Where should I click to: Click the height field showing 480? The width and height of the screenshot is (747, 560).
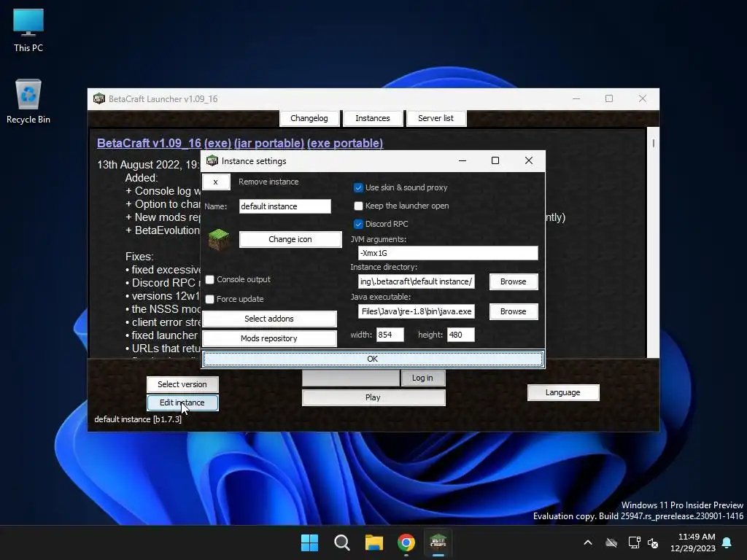tap(460, 335)
